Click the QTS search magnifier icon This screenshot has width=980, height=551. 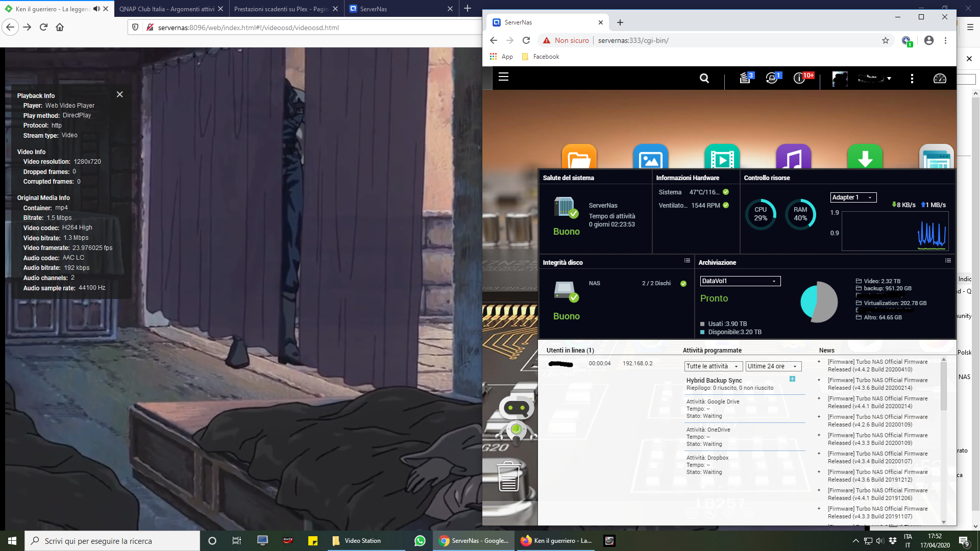click(x=704, y=78)
